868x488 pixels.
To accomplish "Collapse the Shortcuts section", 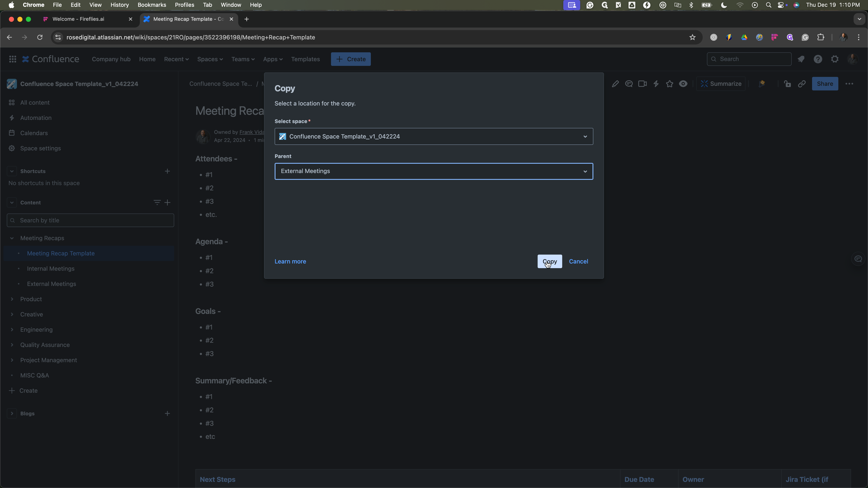I will [x=12, y=171].
